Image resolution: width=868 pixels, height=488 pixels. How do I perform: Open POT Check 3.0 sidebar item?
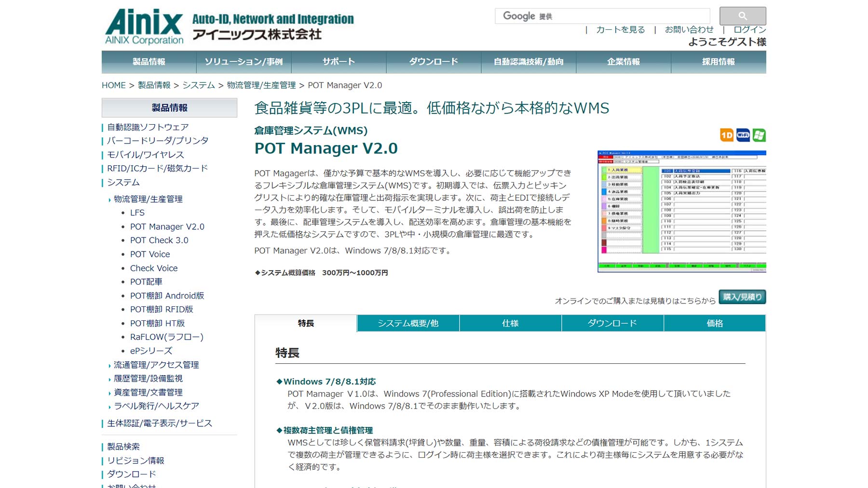(x=159, y=240)
